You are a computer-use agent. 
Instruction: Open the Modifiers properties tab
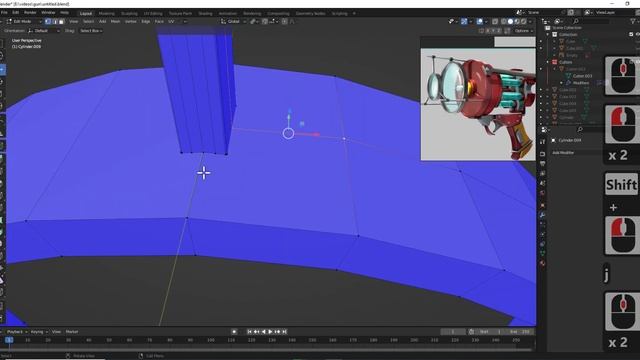click(x=542, y=214)
